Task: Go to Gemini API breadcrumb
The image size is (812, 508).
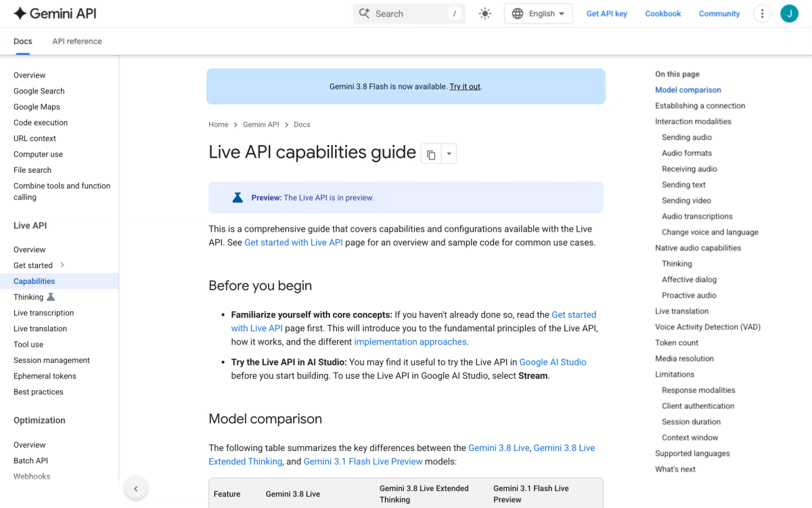Action: (261, 125)
